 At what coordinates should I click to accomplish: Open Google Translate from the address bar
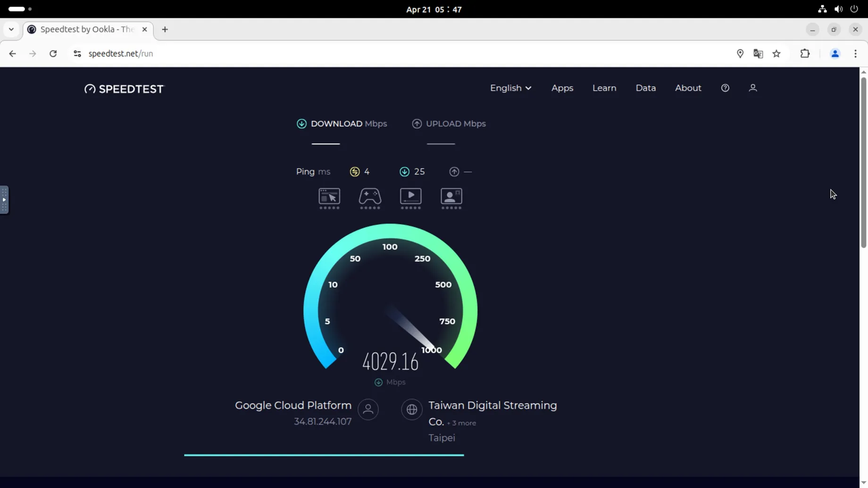point(759,53)
